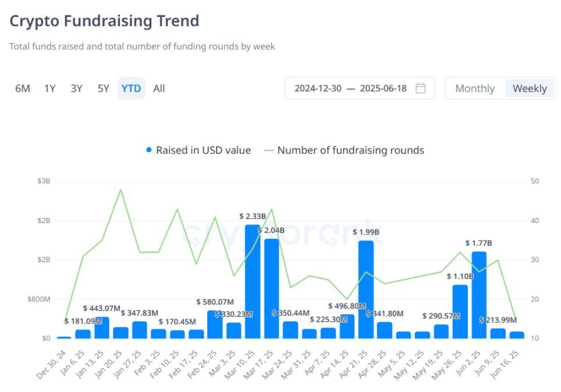Click the $2.33B bar for Mar 10
The image size is (561, 392).
pos(250,280)
